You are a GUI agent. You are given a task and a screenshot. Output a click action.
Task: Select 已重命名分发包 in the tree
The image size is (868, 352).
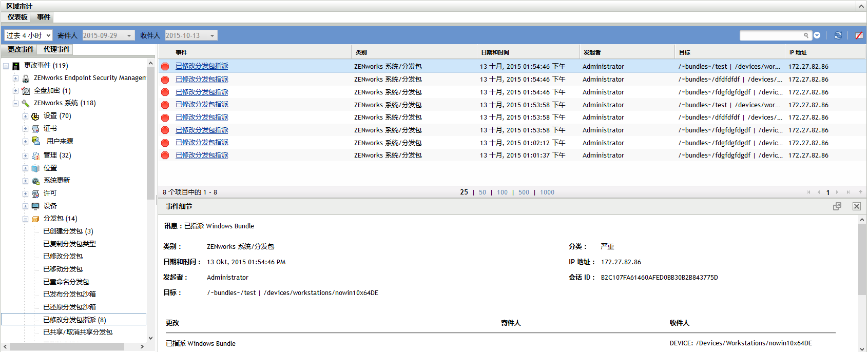pos(66,282)
